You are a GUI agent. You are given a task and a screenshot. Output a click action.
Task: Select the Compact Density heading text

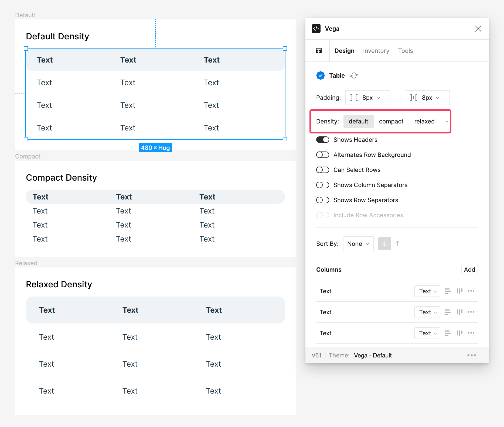click(x=61, y=178)
